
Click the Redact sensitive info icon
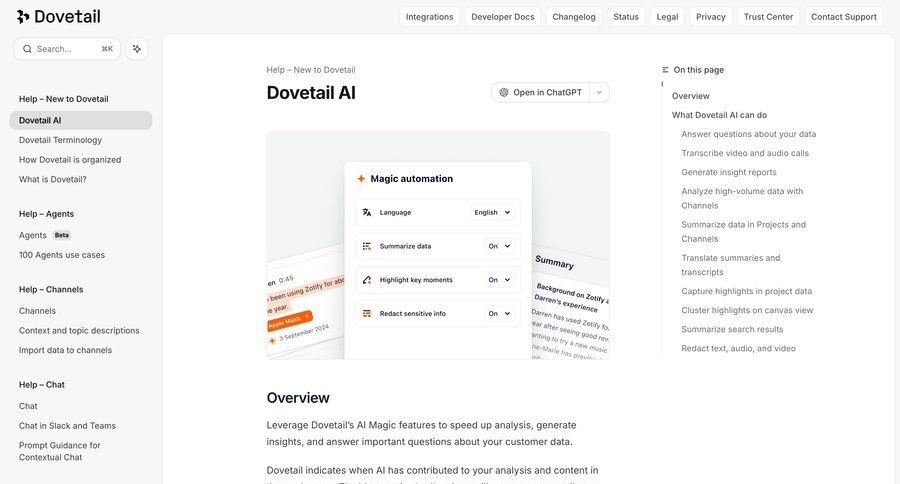pos(367,314)
